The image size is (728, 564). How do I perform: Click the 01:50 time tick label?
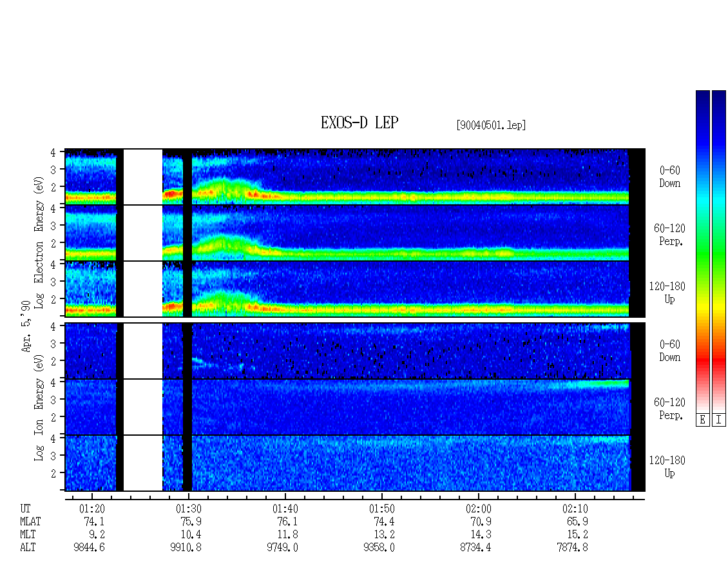(x=381, y=509)
